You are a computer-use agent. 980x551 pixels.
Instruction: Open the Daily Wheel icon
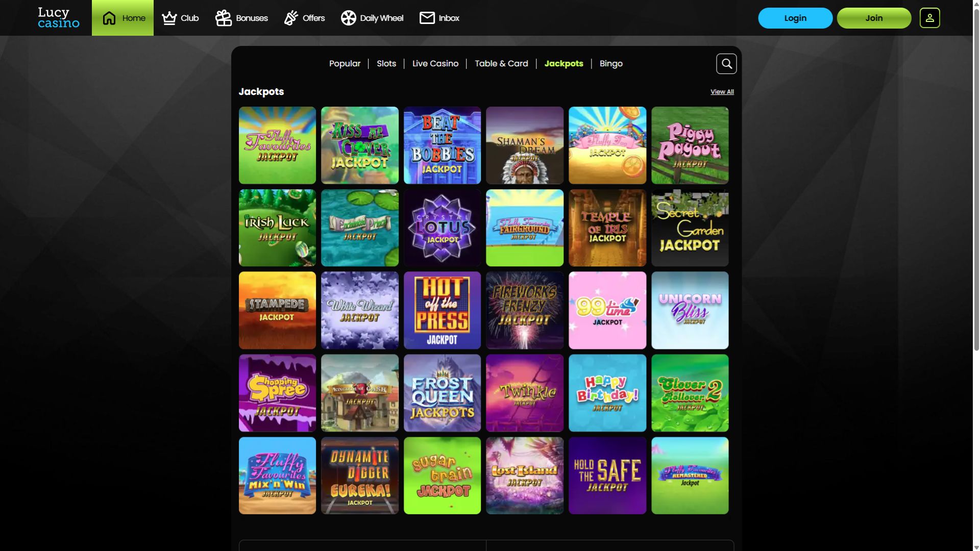coord(349,18)
